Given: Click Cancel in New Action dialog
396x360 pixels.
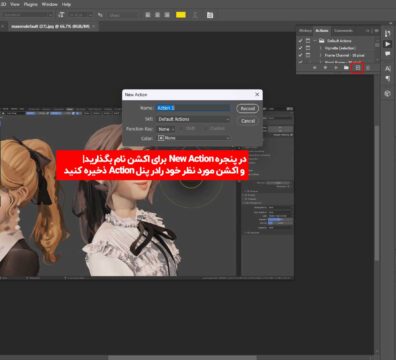Looking at the screenshot, I should coord(248,121).
